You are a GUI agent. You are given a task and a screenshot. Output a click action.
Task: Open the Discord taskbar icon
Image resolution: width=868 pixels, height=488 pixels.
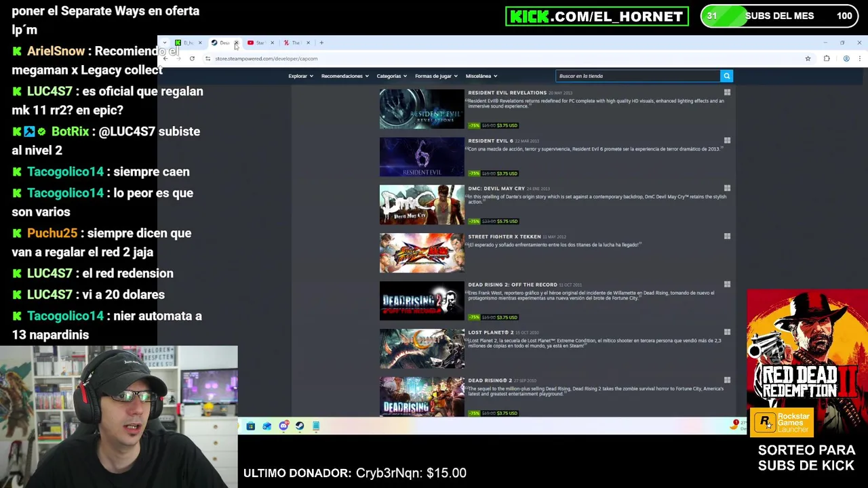(x=283, y=426)
